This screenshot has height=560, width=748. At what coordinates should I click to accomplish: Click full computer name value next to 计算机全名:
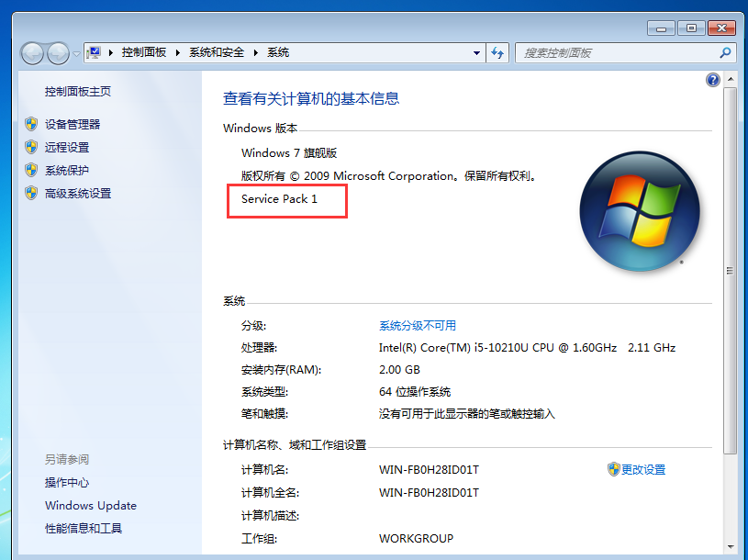429,492
